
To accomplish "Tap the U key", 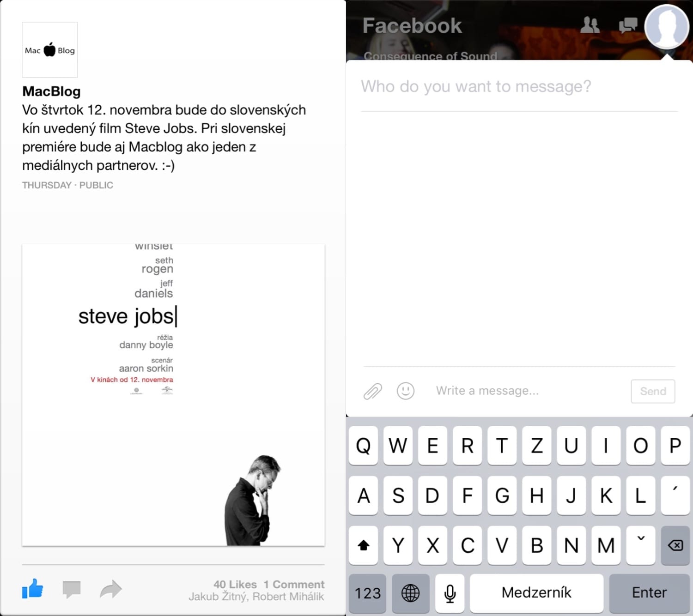I will pos(571,446).
